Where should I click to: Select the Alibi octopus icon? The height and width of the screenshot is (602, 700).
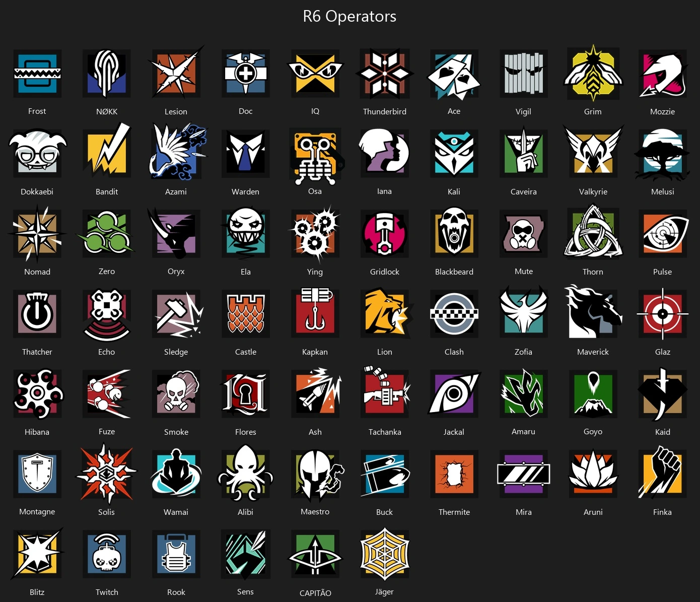pos(246,473)
